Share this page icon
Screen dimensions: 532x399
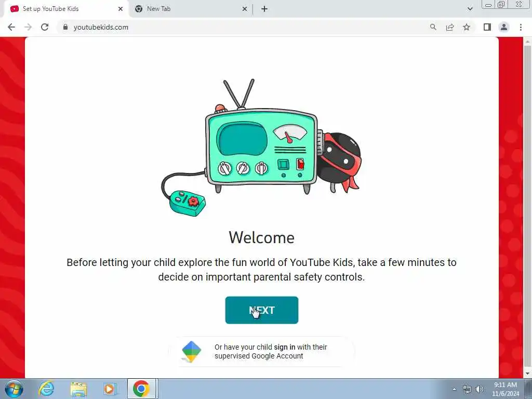[x=450, y=27]
